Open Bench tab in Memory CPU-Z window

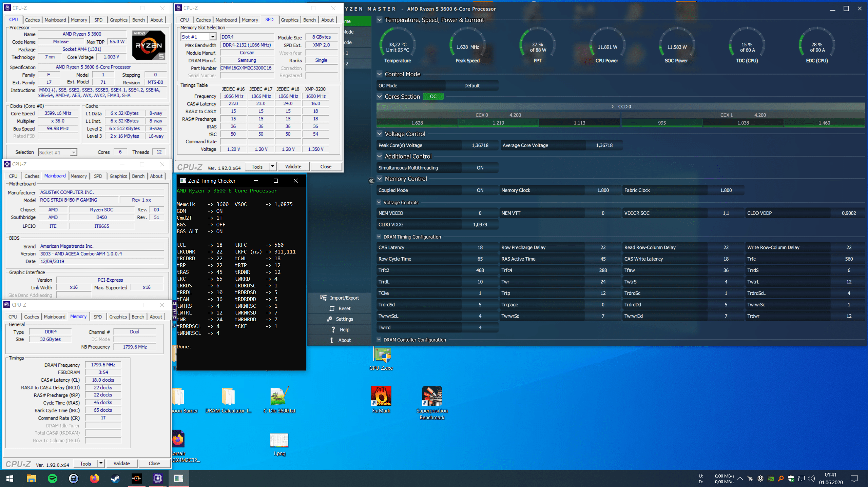point(138,317)
